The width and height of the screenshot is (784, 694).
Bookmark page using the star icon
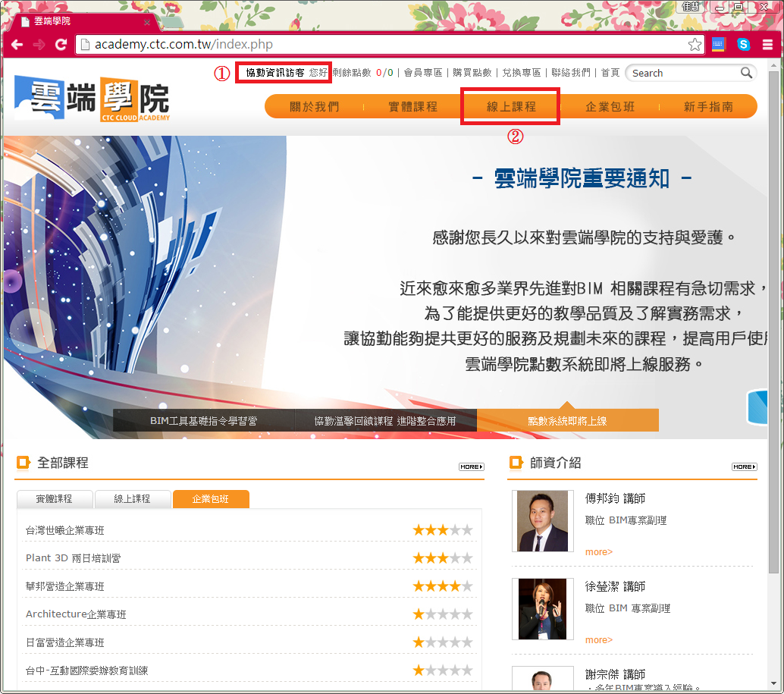(695, 45)
